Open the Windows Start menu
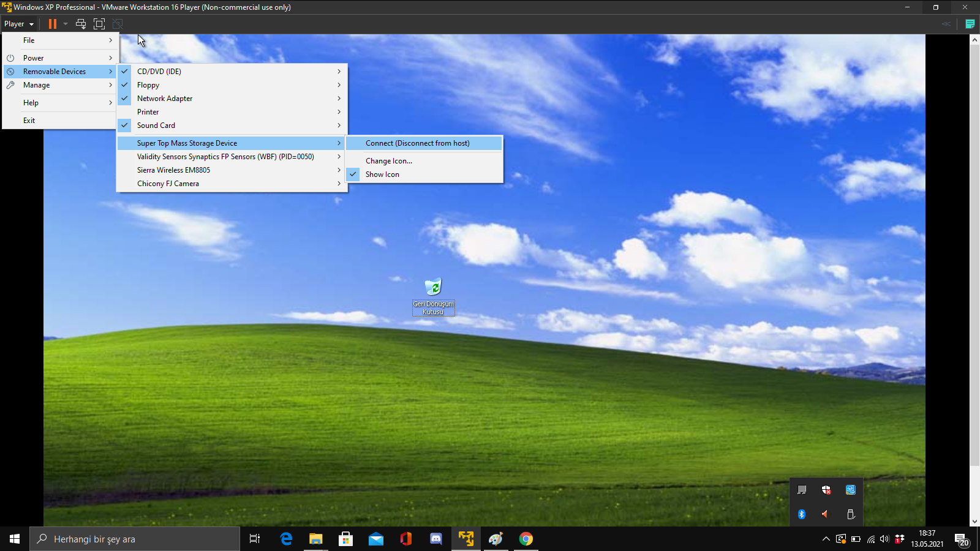Image resolution: width=980 pixels, height=551 pixels. click(x=15, y=539)
